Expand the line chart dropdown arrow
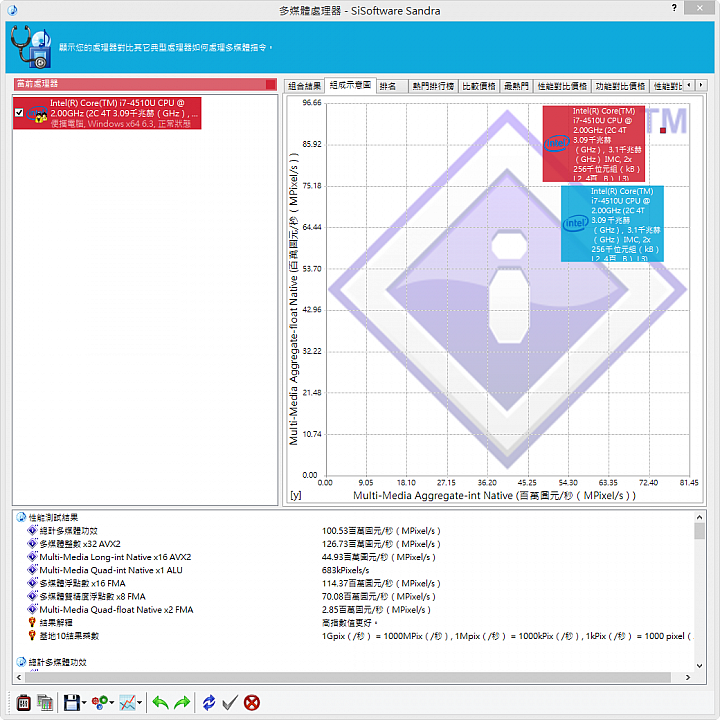Viewport: 720px width, 720px height. 140,703
